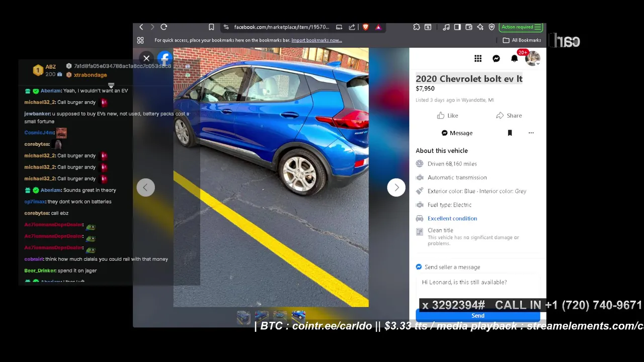Reload the Facebook Marketplace page

point(164,27)
